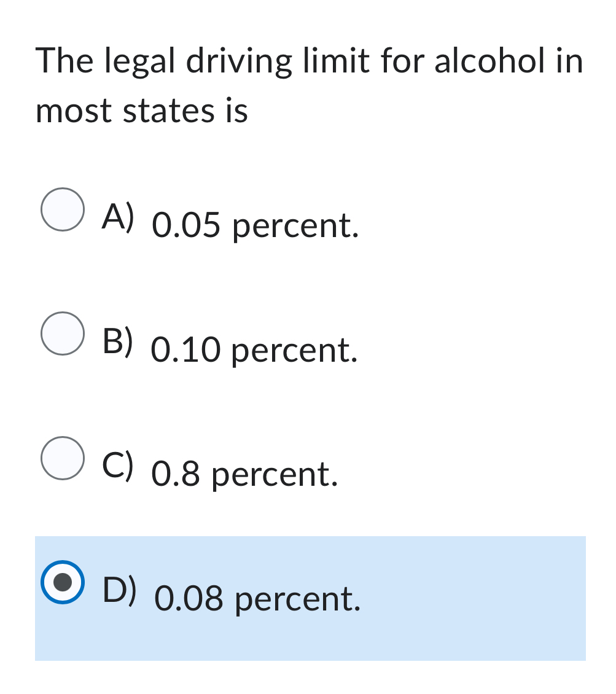Select the radio button for option B
The image size is (616, 694).
coord(62,335)
